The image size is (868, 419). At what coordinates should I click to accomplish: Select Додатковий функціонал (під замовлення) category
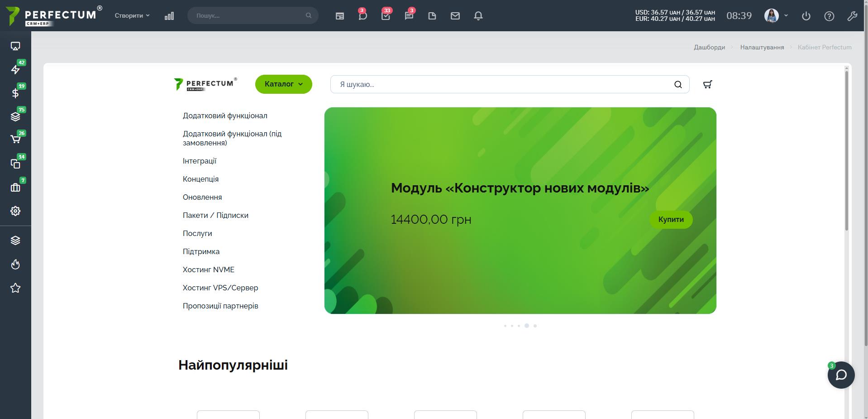point(232,138)
